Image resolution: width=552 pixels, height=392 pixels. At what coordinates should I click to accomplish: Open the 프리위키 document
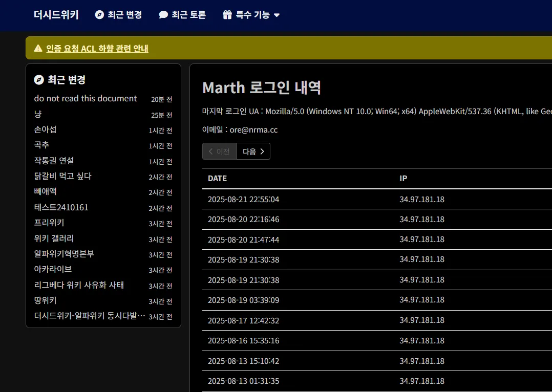(x=49, y=223)
